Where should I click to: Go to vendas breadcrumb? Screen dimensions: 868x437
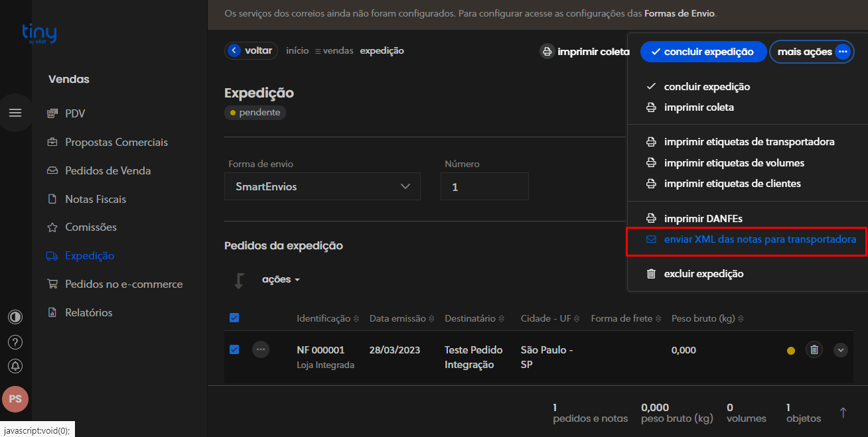(x=334, y=50)
